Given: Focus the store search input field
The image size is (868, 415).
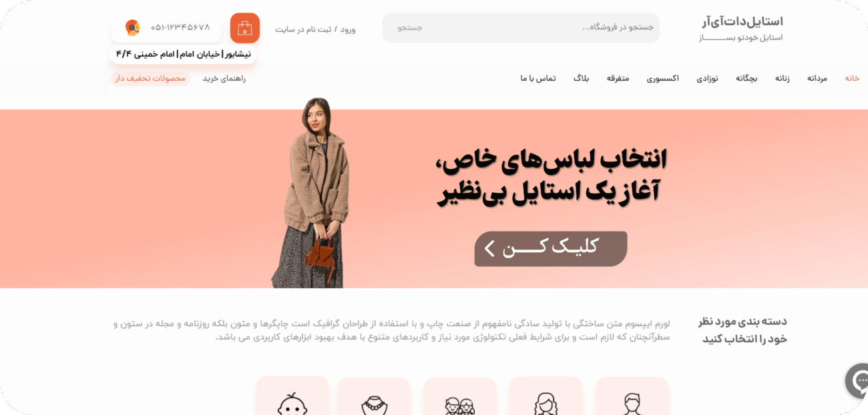Looking at the screenshot, I should click(x=521, y=28).
